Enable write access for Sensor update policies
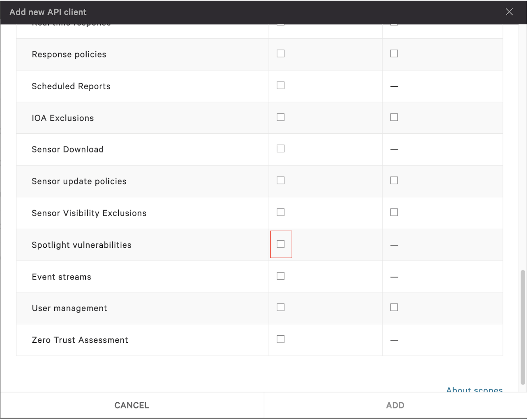The width and height of the screenshot is (529, 420). pyautogui.click(x=394, y=180)
